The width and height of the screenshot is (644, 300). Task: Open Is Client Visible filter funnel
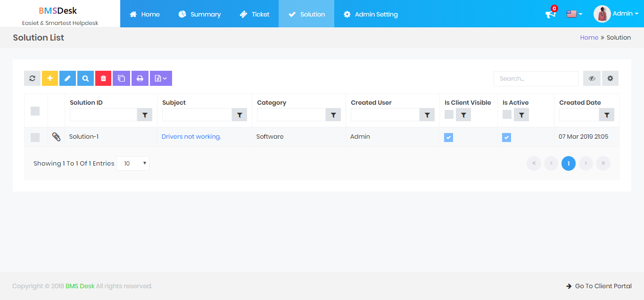[x=463, y=115]
